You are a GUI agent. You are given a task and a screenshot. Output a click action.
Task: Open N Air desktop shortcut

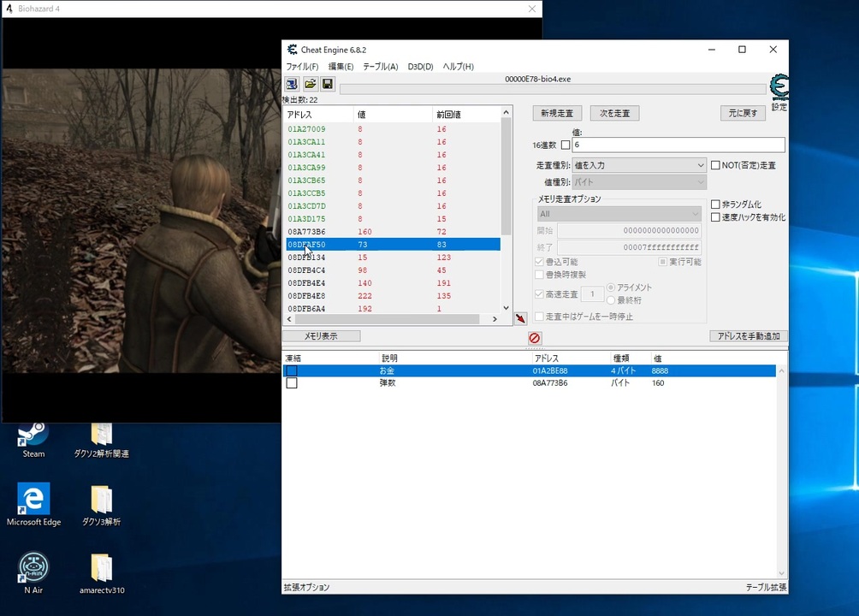tap(33, 573)
